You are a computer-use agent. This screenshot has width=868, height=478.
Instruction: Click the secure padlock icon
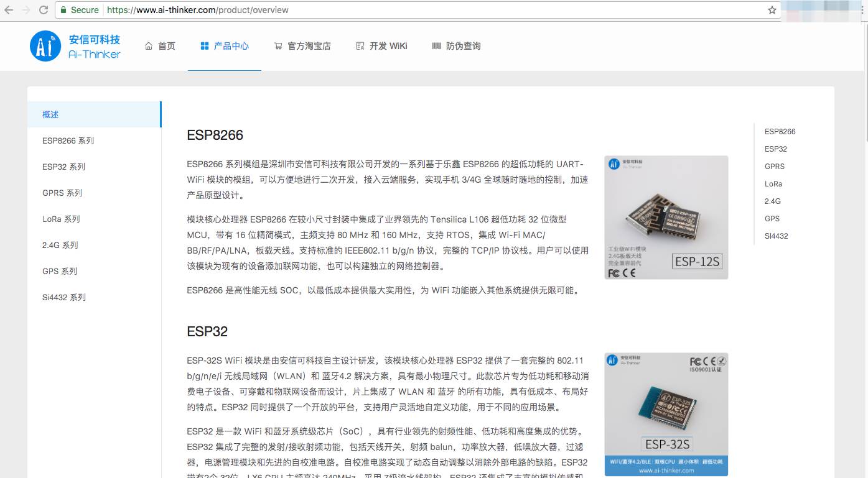click(63, 10)
